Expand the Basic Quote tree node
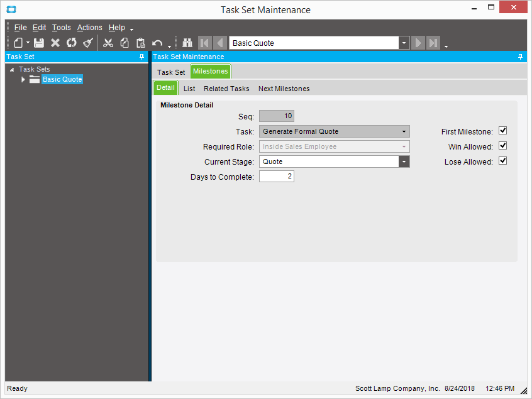Viewport: 532px width, 399px height. pyautogui.click(x=23, y=79)
